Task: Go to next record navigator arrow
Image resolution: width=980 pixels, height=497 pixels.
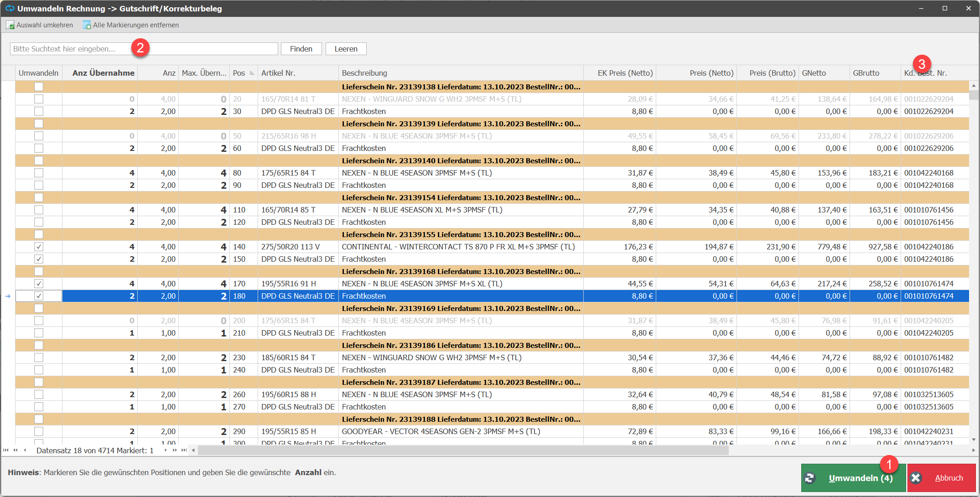Action: point(166,450)
